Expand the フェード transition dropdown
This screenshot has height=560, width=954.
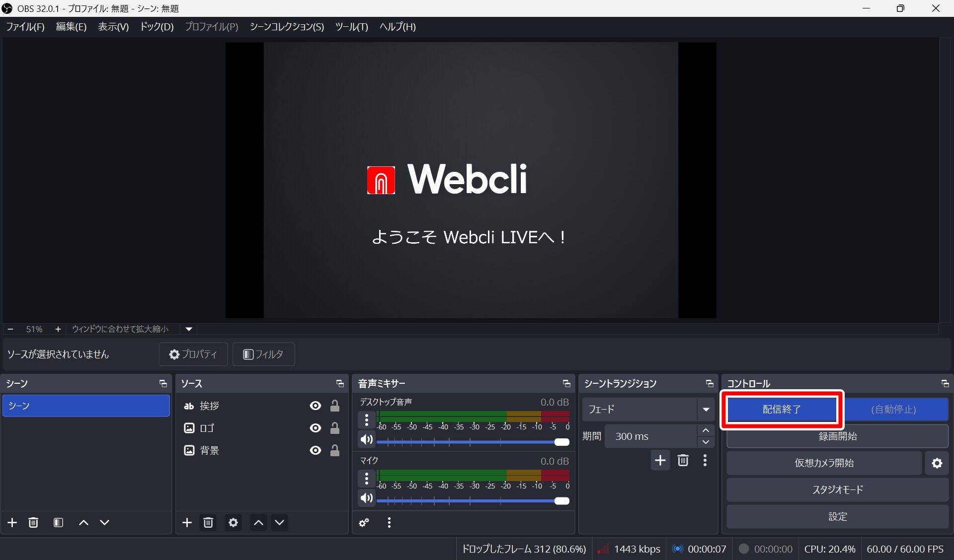(x=706, y=410)
